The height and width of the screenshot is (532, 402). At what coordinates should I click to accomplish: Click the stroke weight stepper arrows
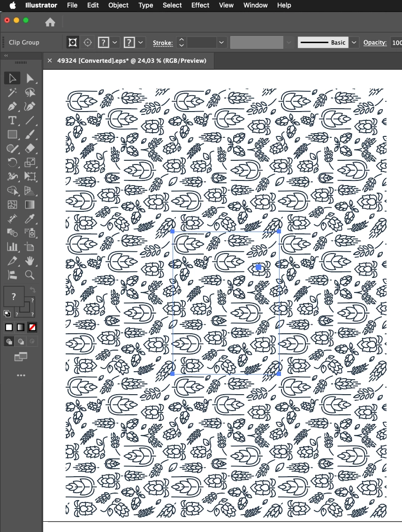182,42
